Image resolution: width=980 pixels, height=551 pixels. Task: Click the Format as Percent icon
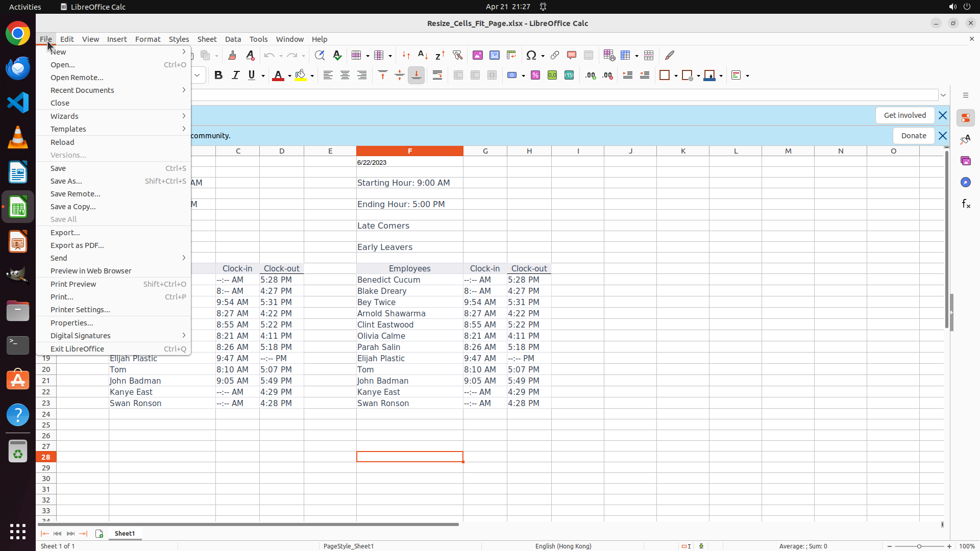(x=535, y=76)
